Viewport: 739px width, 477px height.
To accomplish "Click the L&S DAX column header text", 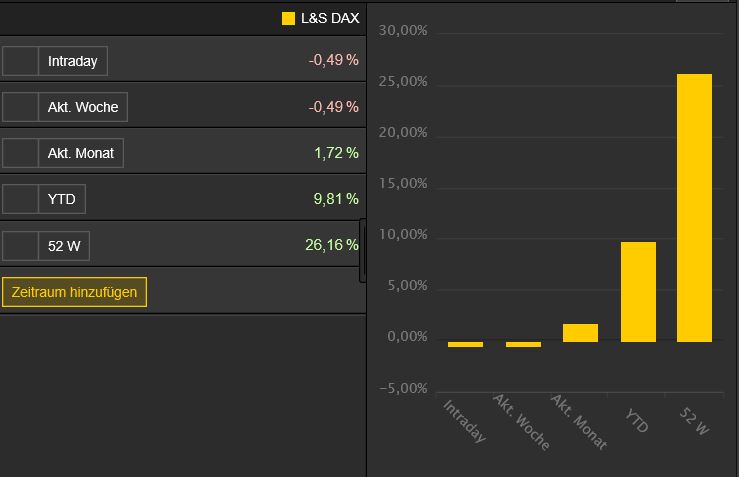I will (330, 18).
